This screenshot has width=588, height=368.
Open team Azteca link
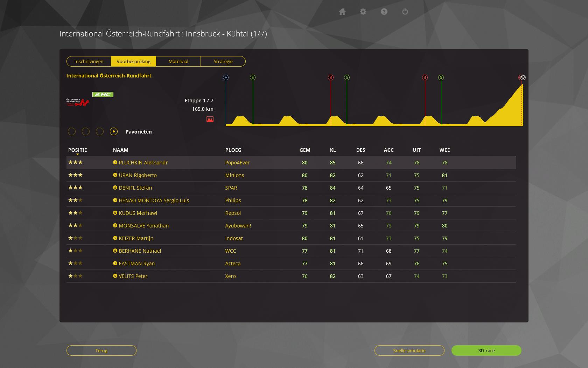(233, 264)
